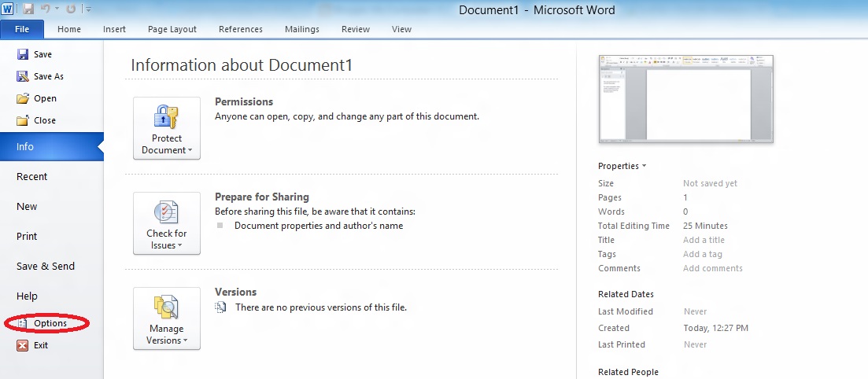
Task: Click 'There are no previous versions' text
Action: (x=321, y=307)
